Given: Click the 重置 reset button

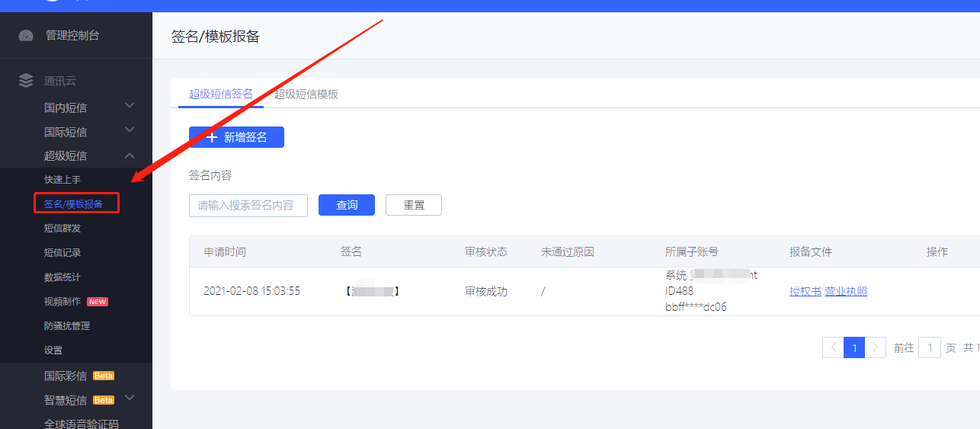Looking at the screenshot, I should coord(414,205).
